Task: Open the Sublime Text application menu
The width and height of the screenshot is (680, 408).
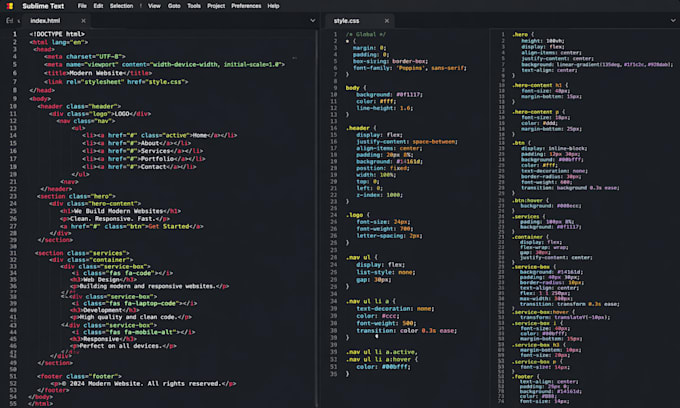Action: pos(43,6)
